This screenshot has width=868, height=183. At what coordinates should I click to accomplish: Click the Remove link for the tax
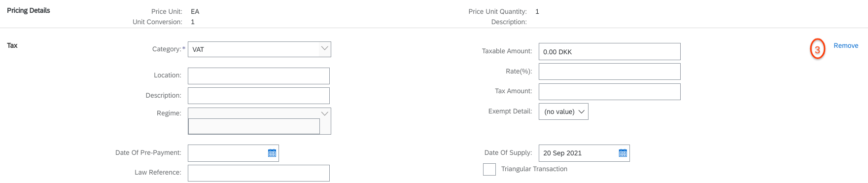846,45
